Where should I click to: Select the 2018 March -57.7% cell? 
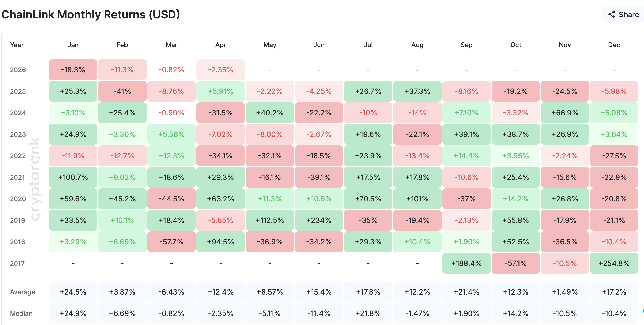171,242
